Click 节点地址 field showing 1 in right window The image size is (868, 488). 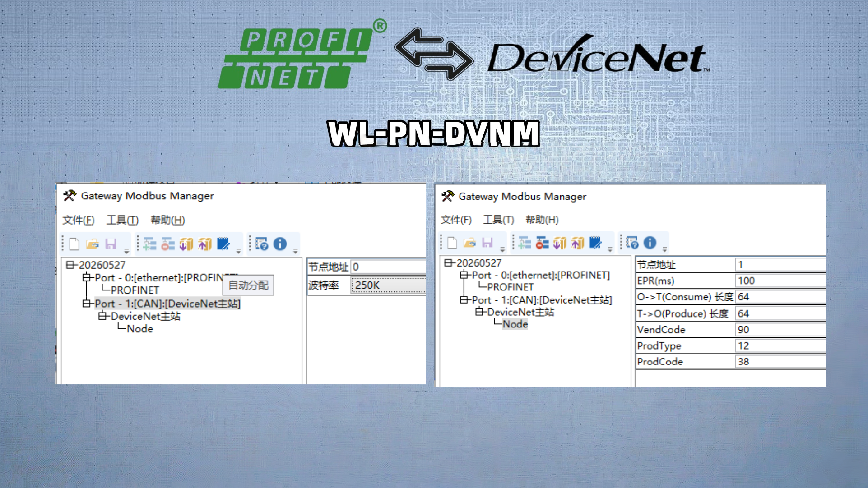tap(780, 265)
